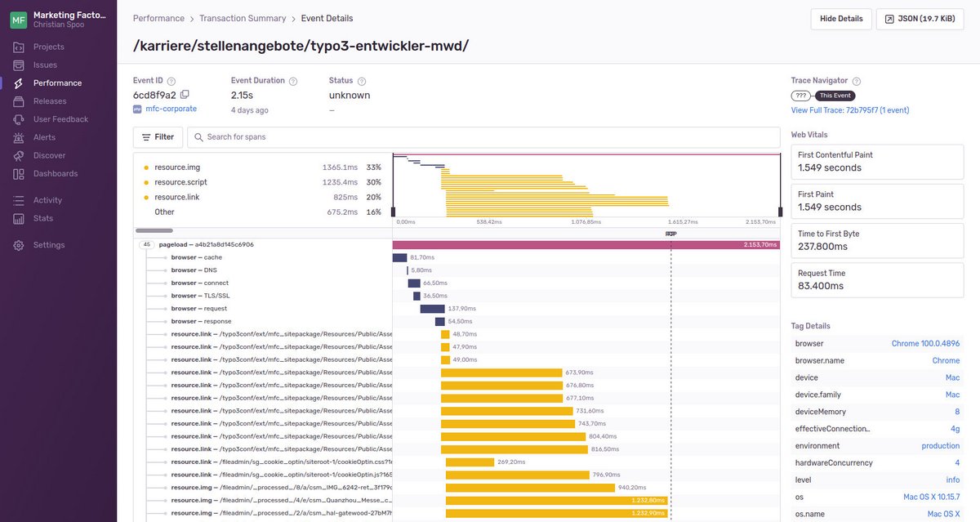Go to Transaction Summary breadcrumb
Image resolution: width=980 pixels, height=522 pixels.
click(243, 17)
